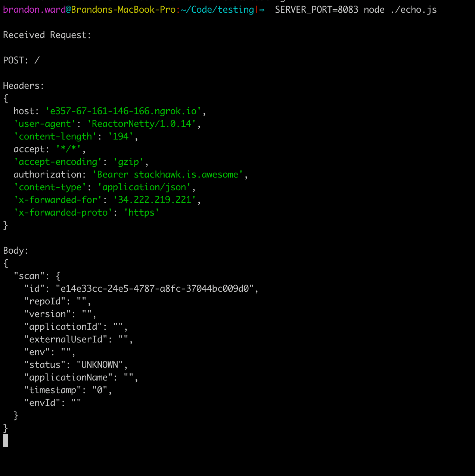Image resolution: width=475 pixels, height=476 pixels.
Task: Click hostname 'Brandons-MacBook-Pro' in prompt
Action: point(123,10)
